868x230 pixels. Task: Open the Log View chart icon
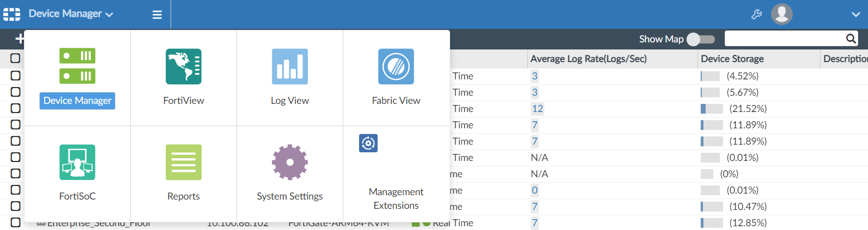[290, 66]
